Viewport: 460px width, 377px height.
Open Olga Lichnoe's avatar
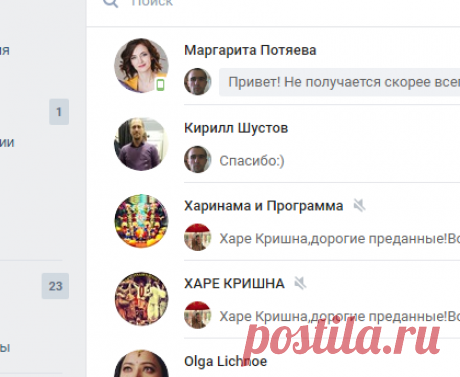click(141, 363)
